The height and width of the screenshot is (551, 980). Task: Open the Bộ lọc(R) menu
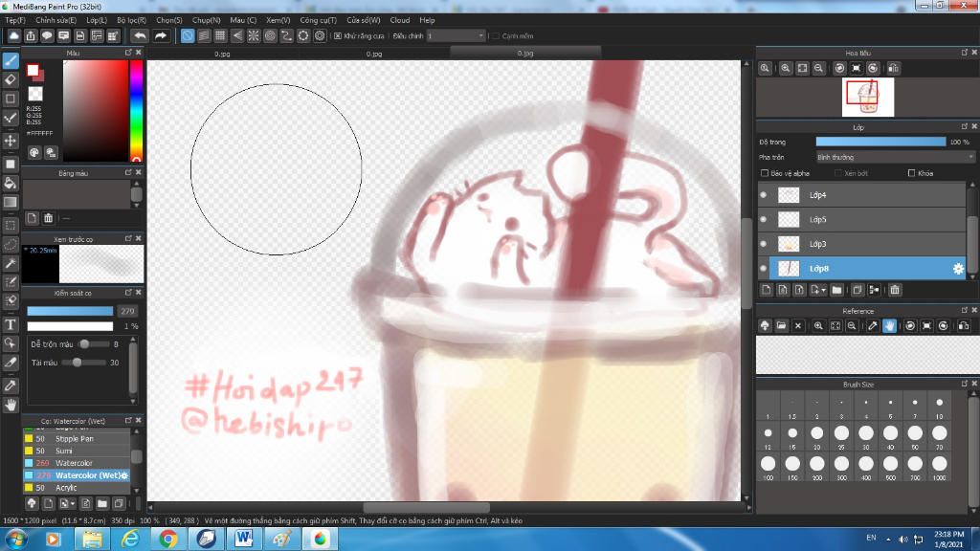131,20
